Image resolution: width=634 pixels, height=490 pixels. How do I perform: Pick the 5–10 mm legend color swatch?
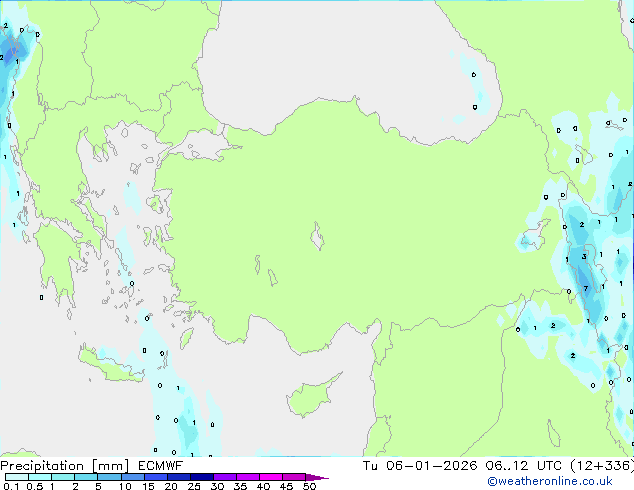click(109, 477)
